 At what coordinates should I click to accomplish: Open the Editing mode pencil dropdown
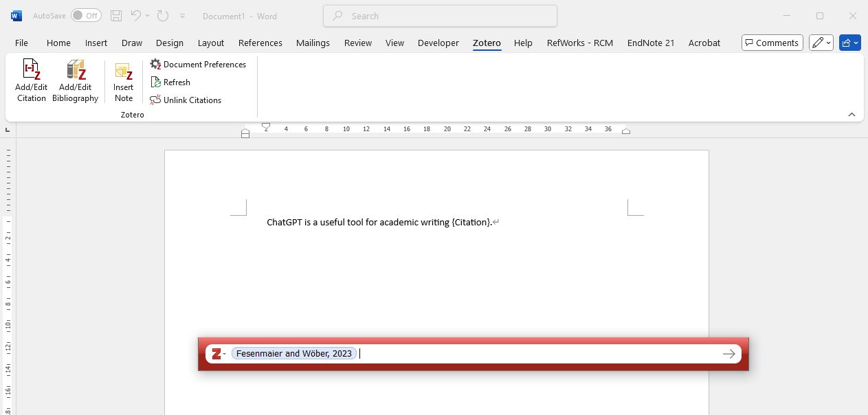[x=821, y=43]
